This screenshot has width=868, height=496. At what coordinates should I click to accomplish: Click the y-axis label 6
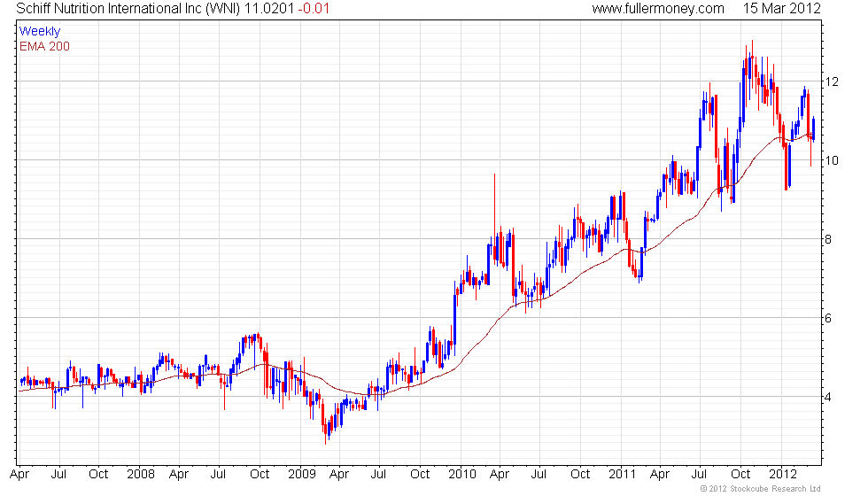click(828, 318)
